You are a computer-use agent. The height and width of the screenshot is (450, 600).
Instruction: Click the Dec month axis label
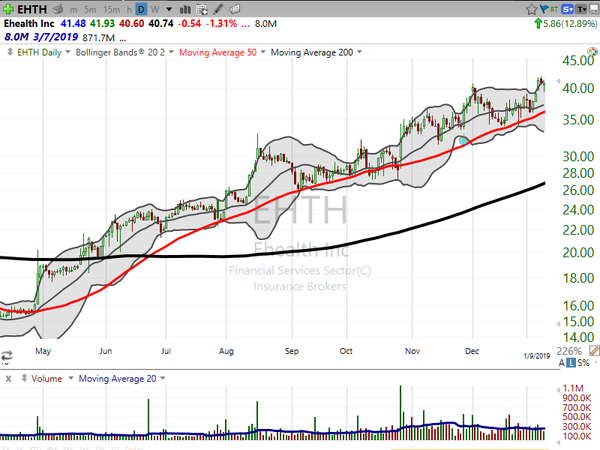point(472,351)
